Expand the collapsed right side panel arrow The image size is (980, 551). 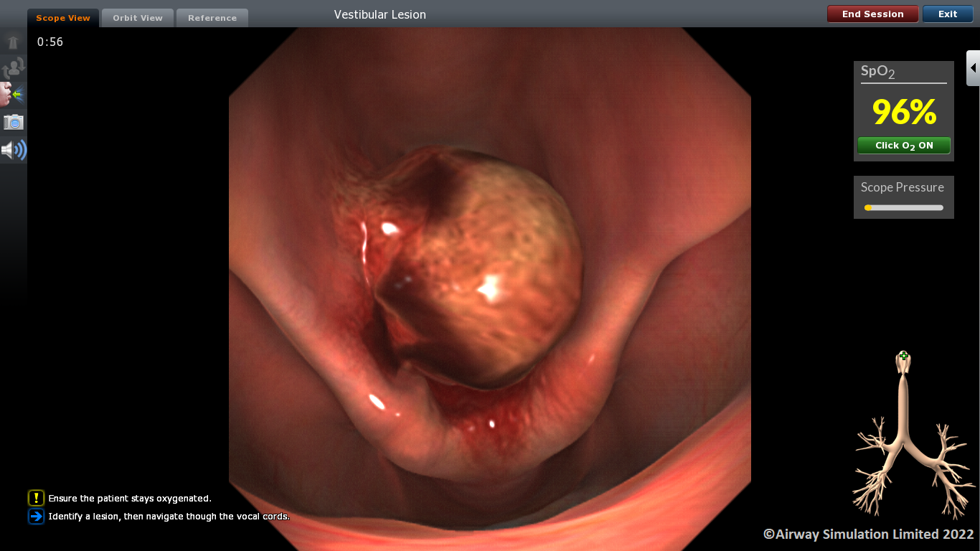[973, 68]
